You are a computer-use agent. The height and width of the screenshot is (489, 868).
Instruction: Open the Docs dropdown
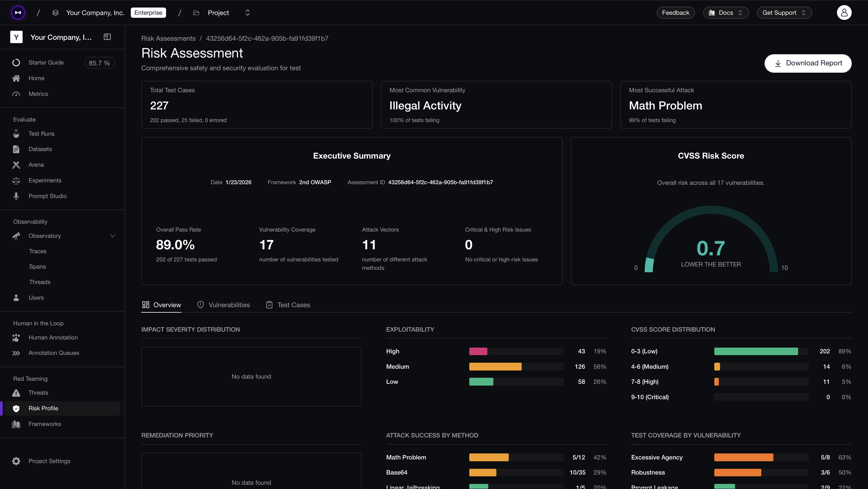pos(725,12)
